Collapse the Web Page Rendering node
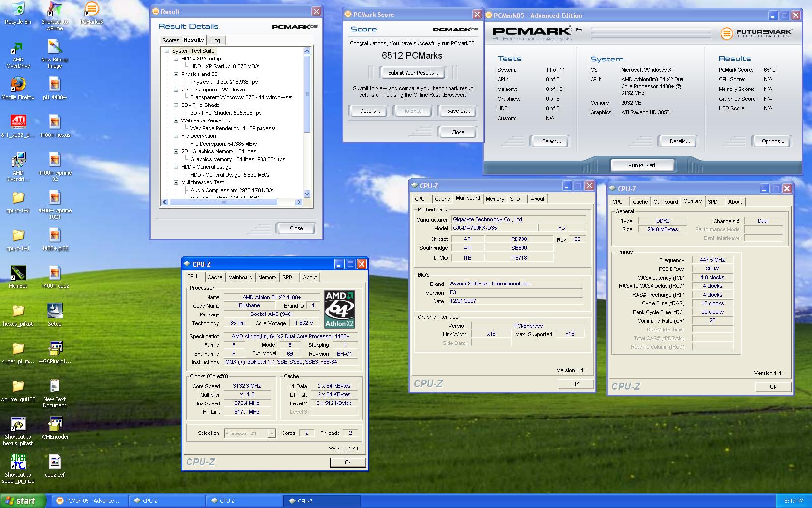 click(176, 120)
